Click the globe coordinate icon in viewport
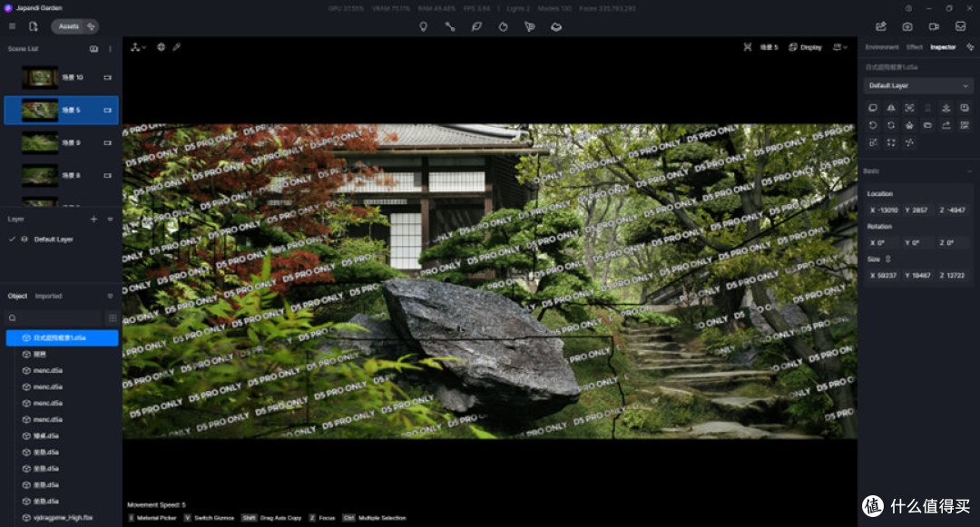Image resolution: width=980 pixels, height=527 pixels. point(161,47)
